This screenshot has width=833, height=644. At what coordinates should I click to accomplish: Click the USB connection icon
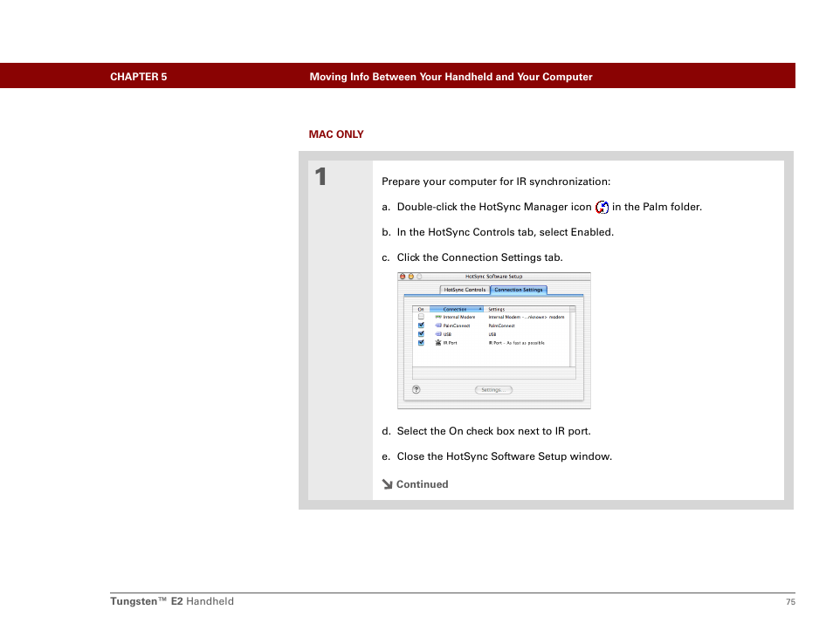tap(438, 334)
